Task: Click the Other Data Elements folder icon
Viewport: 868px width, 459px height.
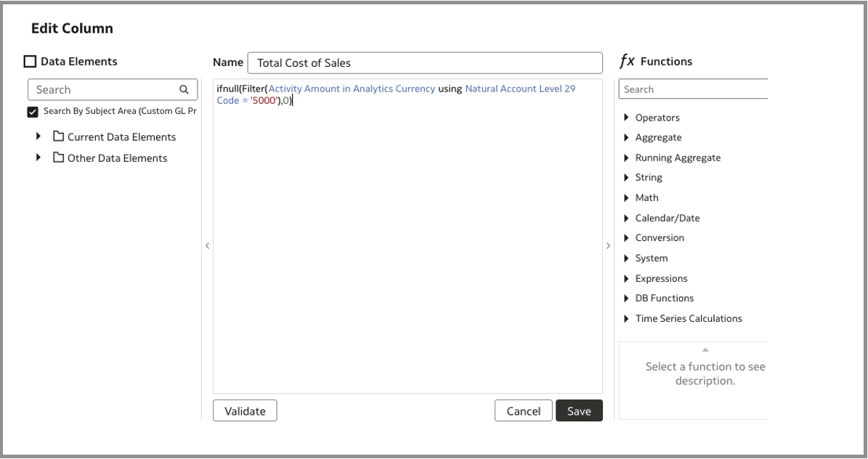Action: [x=59, y=158]
